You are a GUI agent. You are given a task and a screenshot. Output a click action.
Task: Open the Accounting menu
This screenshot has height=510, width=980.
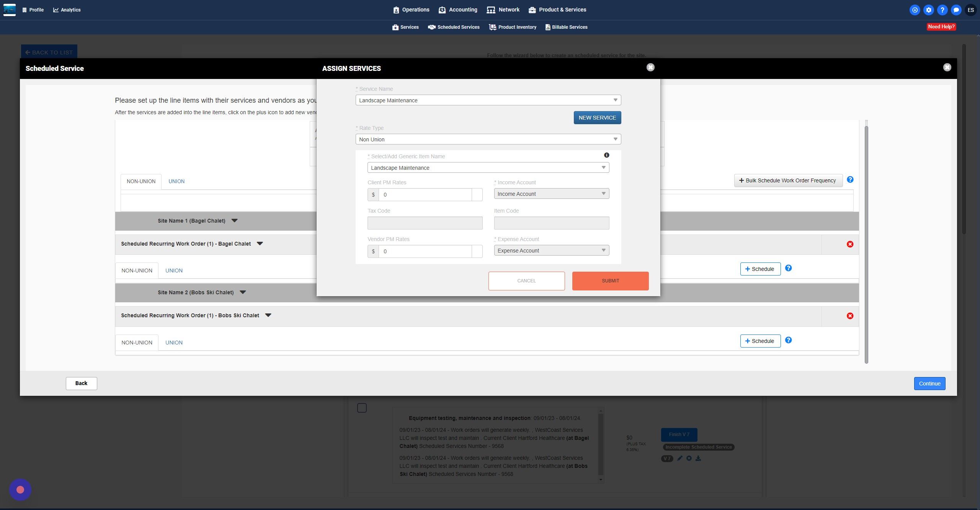(458, 10)
